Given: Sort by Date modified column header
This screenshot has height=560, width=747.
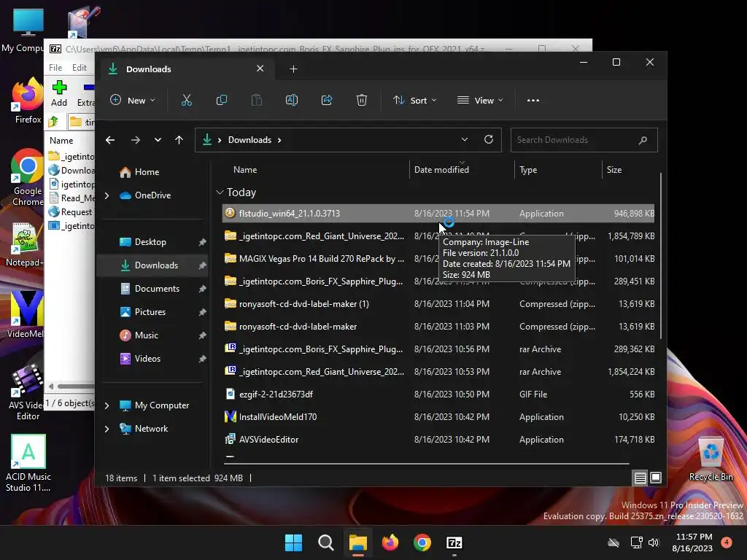Looking at the screenshot, I should click(x=441, y=169).
